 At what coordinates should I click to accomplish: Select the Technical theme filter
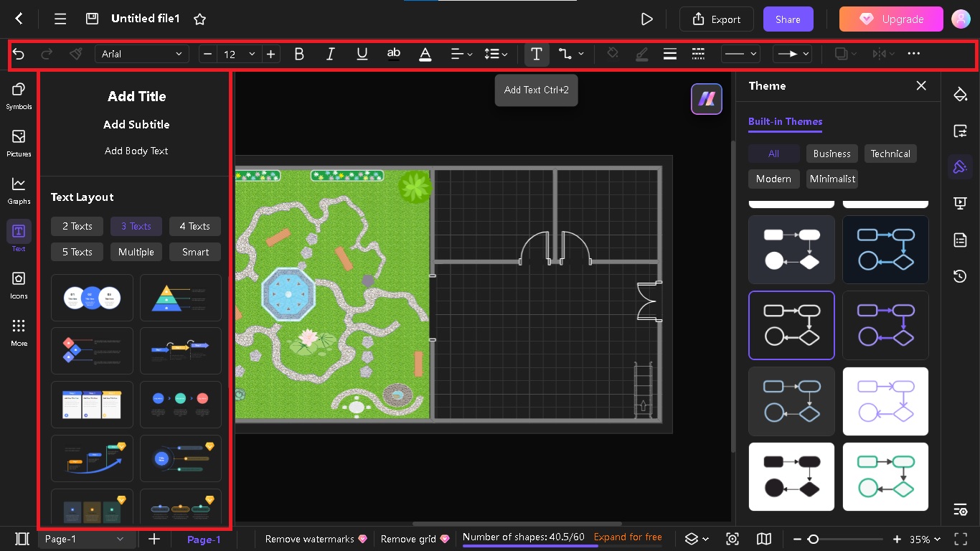click(890, 154)
